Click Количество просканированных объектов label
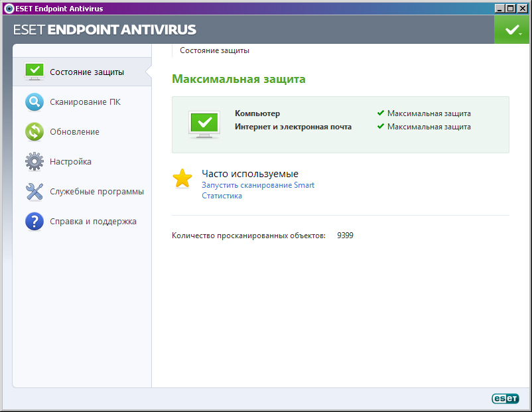 pos(249,236)
